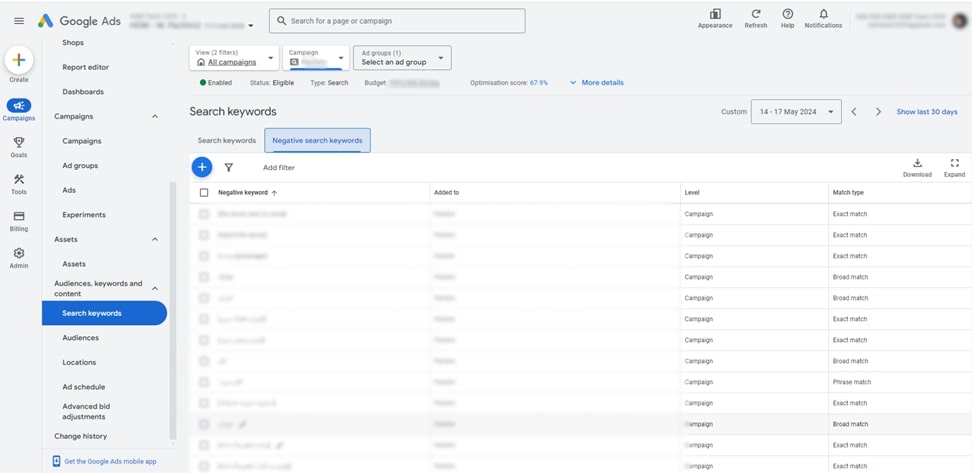Image resolution: width=972 pixels, height=473 pixels.
Task: Open Experiments in sidebar
Action: pos(84,214)
